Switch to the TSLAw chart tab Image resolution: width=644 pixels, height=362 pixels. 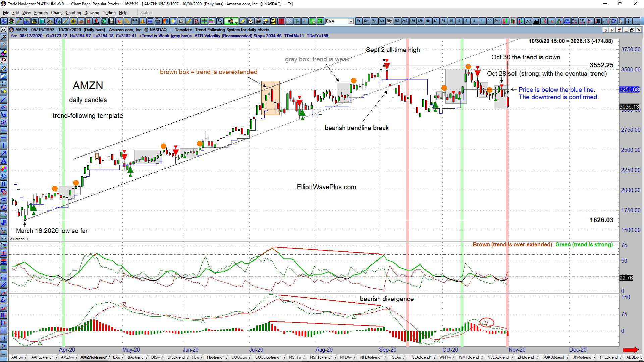click(x=396, y=357)
